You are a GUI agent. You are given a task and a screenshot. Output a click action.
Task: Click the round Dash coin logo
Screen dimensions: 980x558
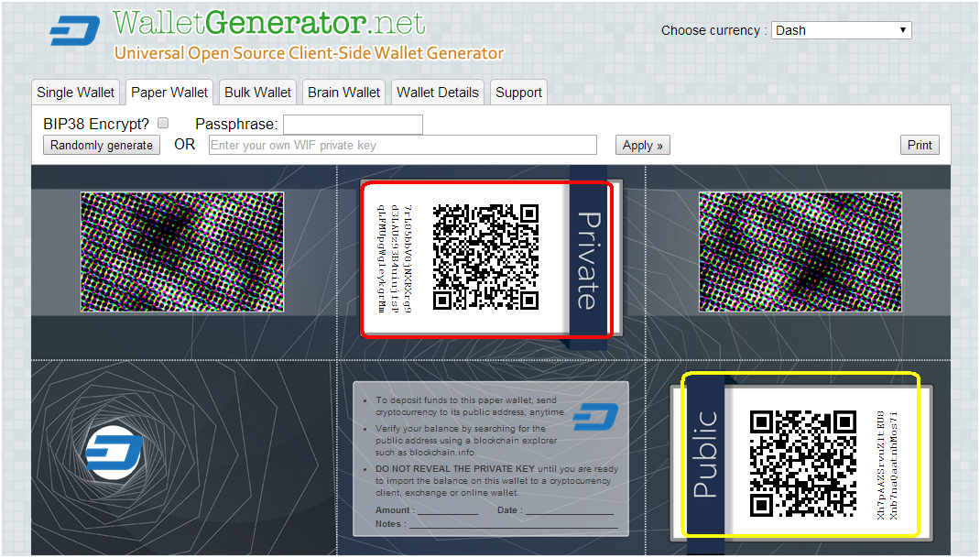[x=114, y=453]
